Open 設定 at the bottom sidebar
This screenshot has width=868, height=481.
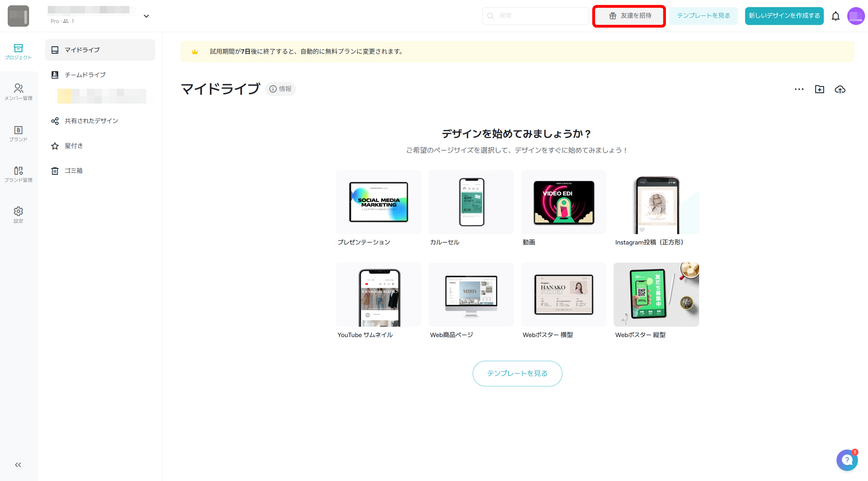[18, 215]
